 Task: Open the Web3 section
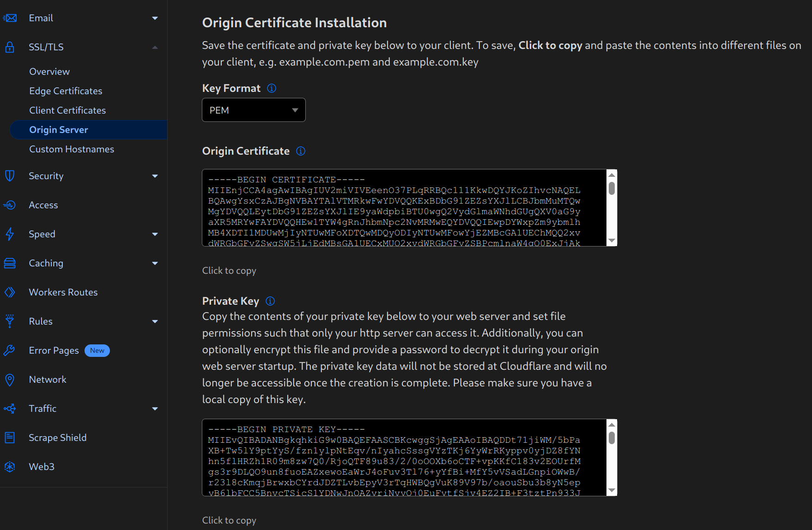42,467
